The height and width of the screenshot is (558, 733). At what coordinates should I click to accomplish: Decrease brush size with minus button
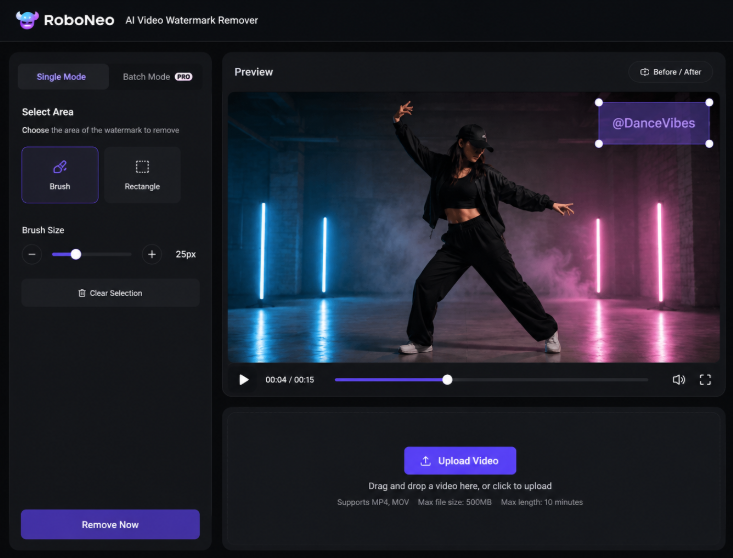tap(32, 254)
